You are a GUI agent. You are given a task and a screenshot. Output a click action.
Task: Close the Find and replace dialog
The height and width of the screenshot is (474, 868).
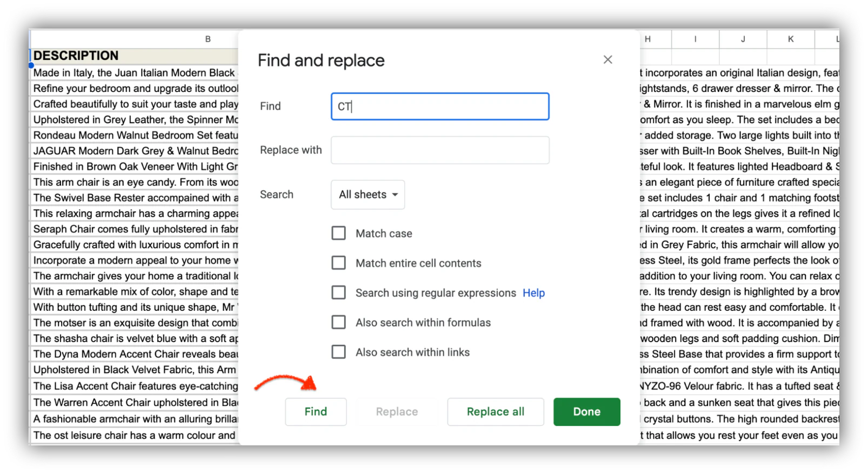pos(608,59)
